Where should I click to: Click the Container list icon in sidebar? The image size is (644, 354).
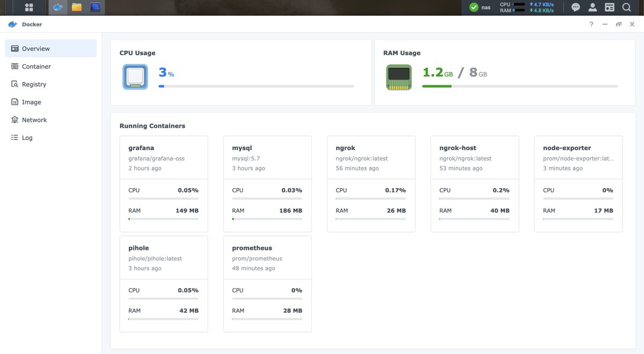tap(15, 67)
